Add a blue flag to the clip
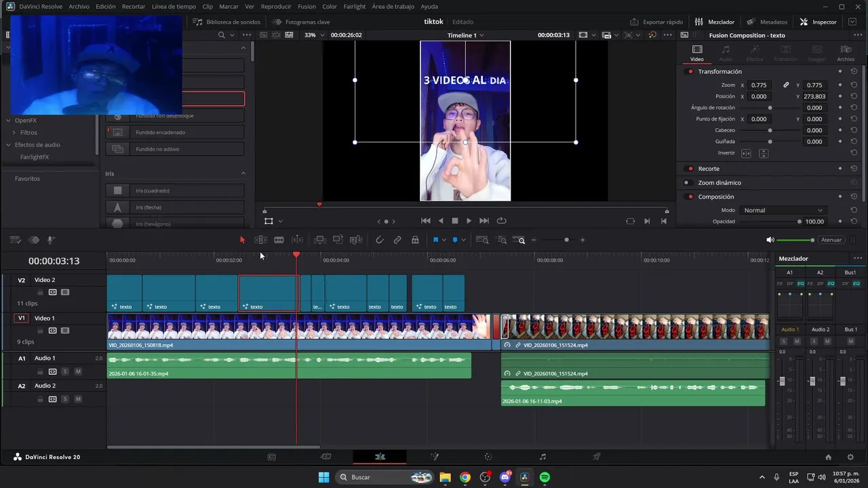 (435, 240)
